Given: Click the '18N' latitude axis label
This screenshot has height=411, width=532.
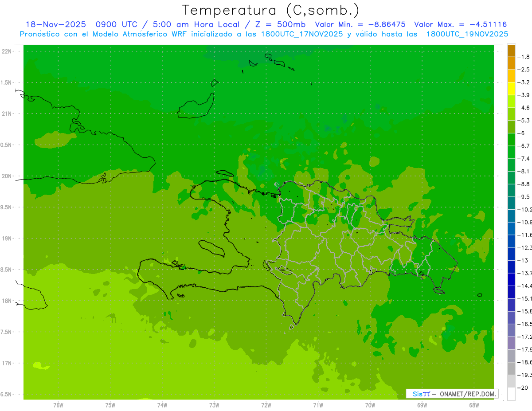Looking at the screenshot, I should [x=6, y=301].
